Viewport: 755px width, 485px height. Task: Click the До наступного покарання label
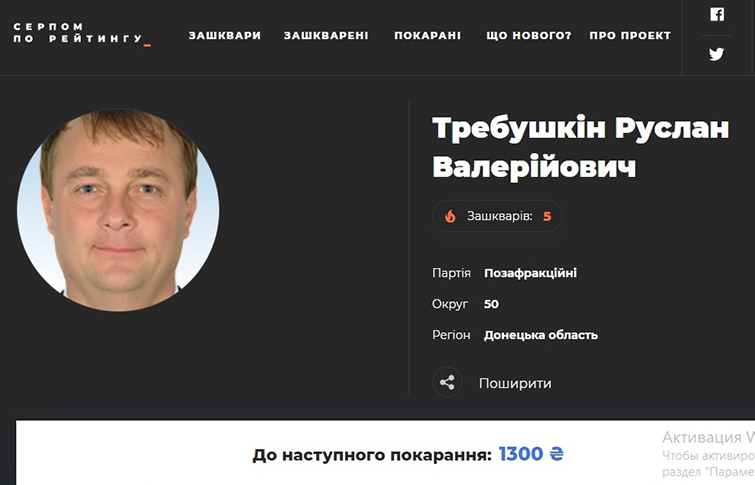point(372,455)
